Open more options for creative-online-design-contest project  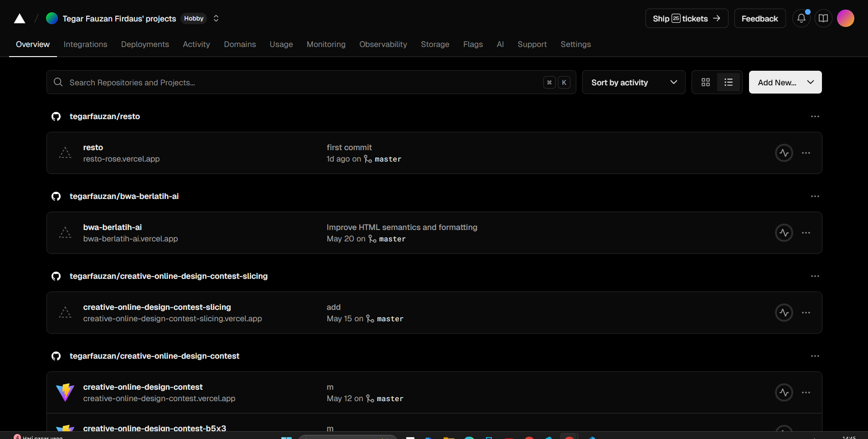click(806, 392)
